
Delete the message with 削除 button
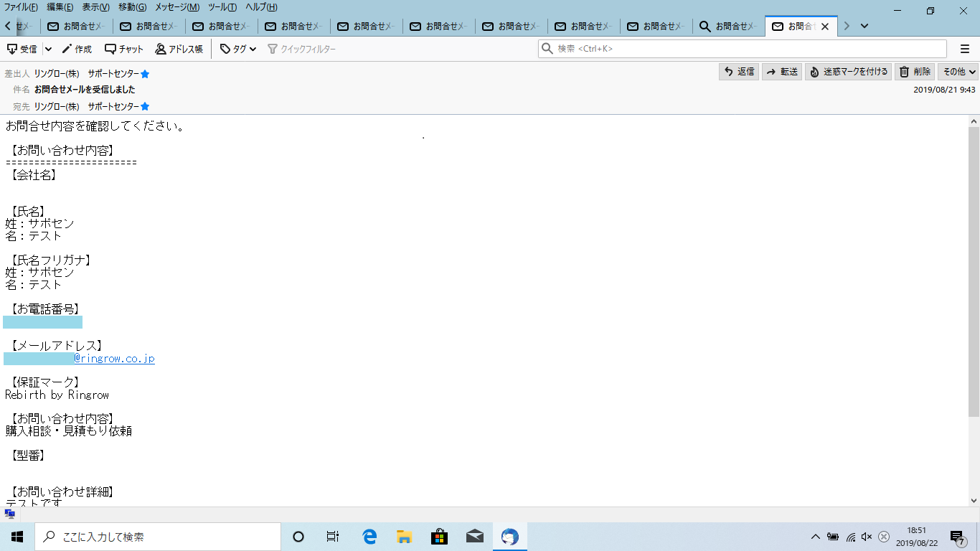pyautogui.click(x=915, y=72)
